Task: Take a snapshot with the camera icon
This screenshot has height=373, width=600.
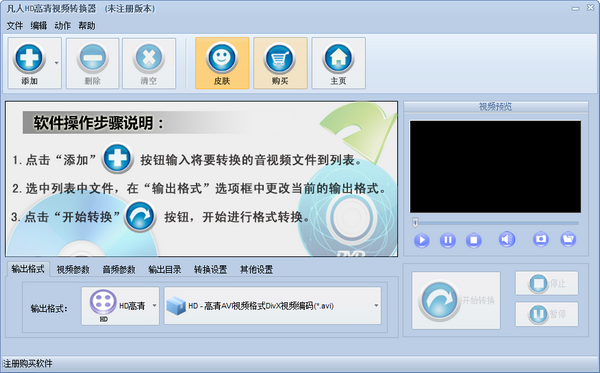Action: (540, 239)
